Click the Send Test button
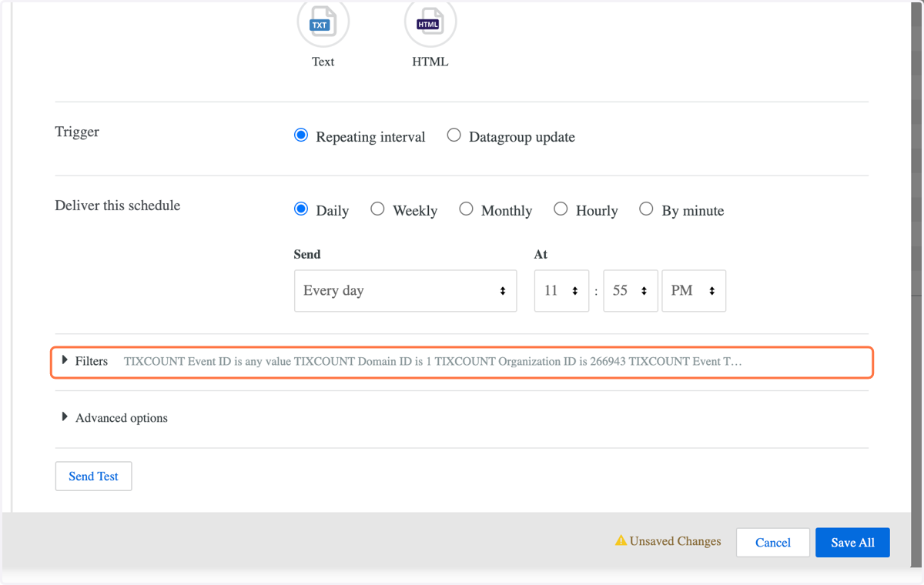This screenshot has width=924, height=585. point(93,476)
